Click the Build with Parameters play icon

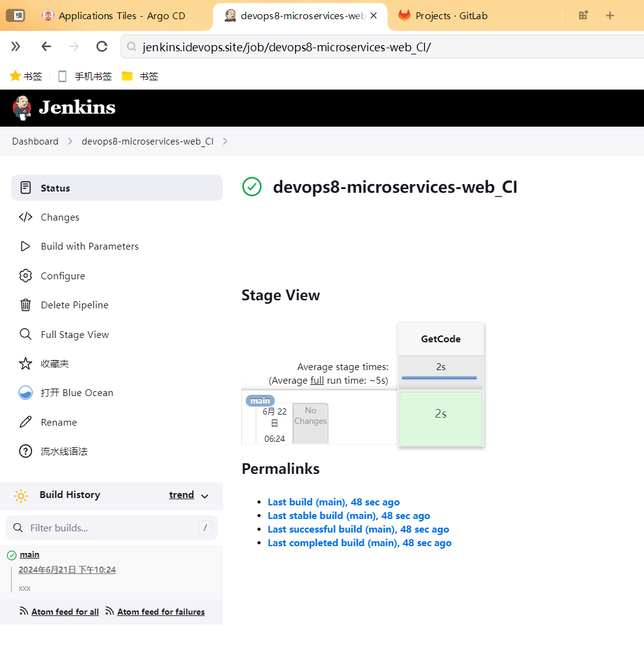pos(25,247)
